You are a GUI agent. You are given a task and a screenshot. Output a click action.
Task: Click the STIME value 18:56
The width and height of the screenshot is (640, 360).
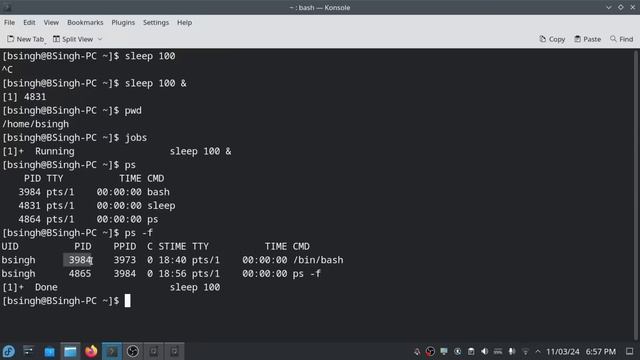click(172, 273)
